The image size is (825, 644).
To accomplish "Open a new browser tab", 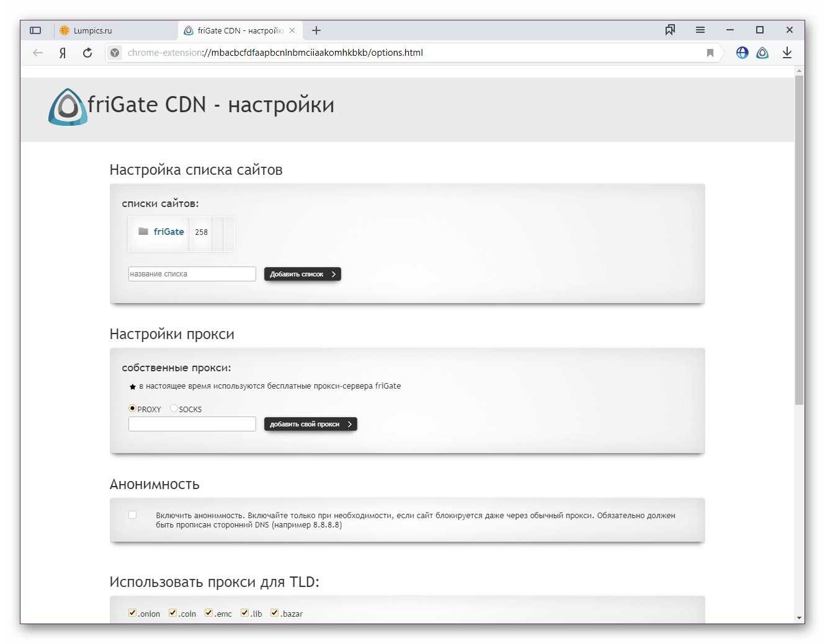I will [316, 30].
